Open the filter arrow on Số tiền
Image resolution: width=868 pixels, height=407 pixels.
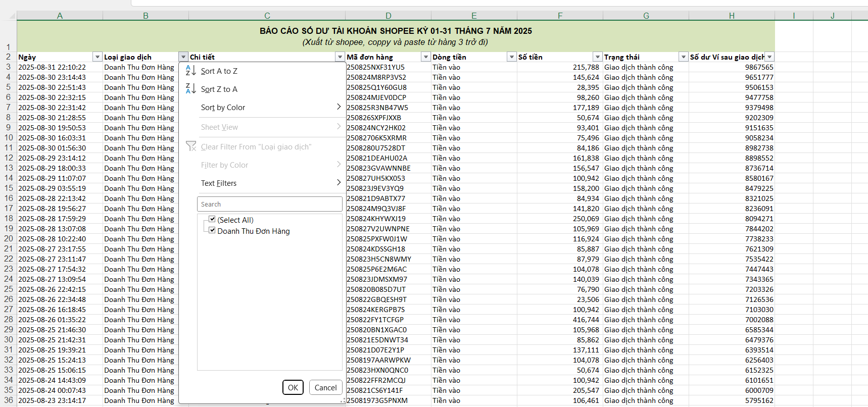pos(598,57)
